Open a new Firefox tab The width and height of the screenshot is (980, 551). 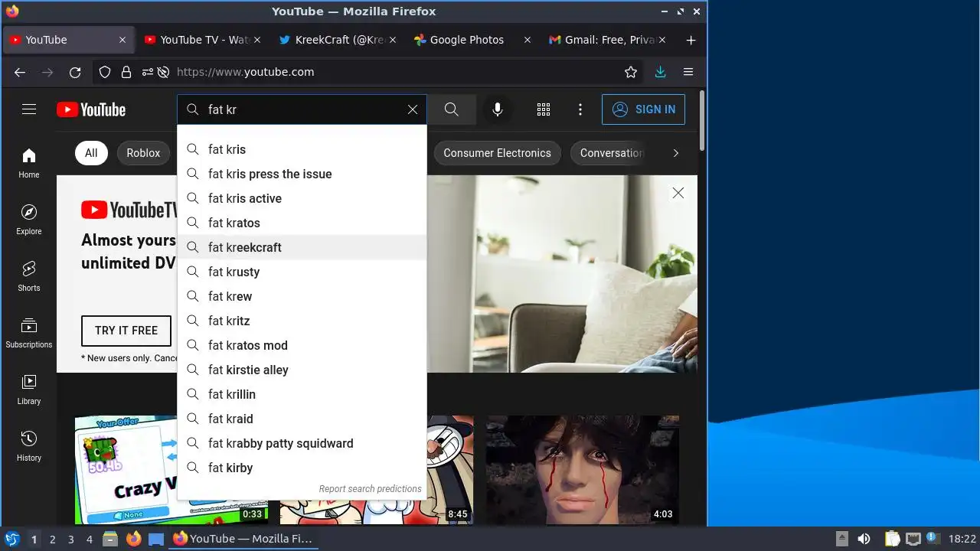[x=691, y=40]
